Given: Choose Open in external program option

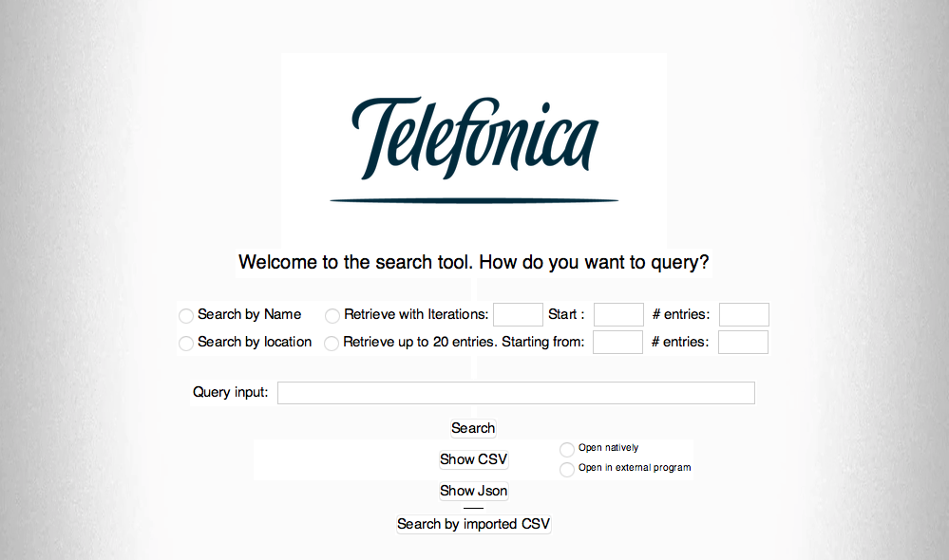Looking at the screenshot, I should coord(567,469).
